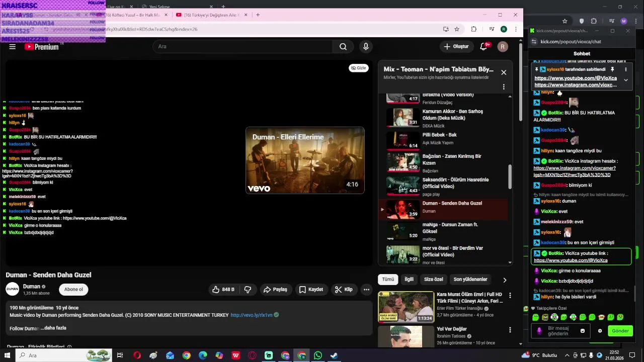The image size is (644, 362).
Task: Share the video with Paylaş button
Action: click(x=275, y=290)
